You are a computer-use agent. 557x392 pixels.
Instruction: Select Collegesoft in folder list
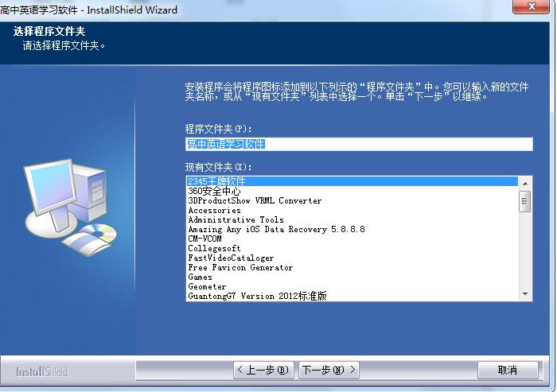352,248
